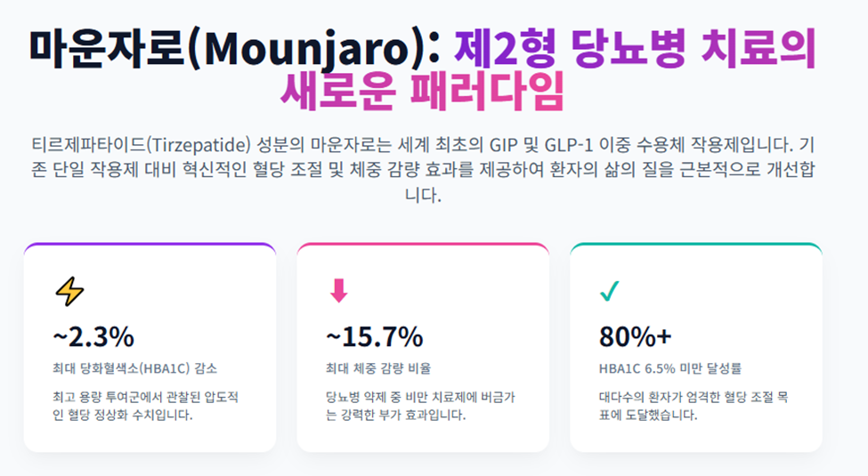Select the 최대 체중 감량 비율 label
868x476 pixels.
384,367
